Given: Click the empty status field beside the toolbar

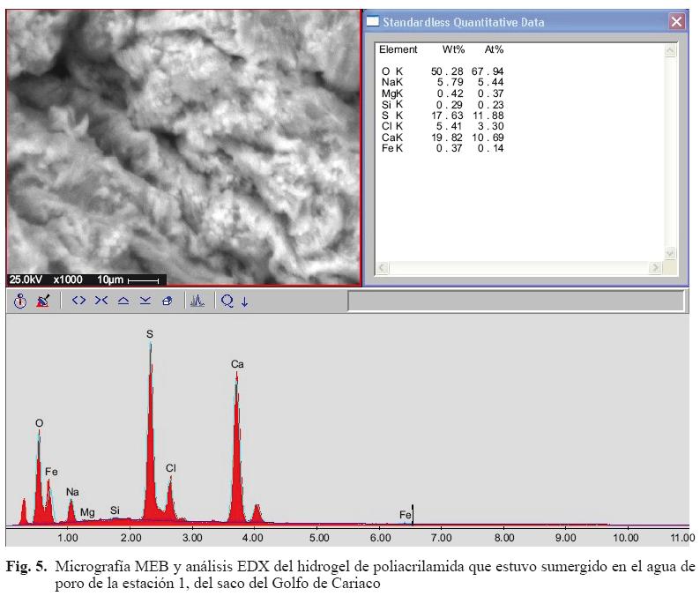Looking at the screenshot, I should 516,301.
